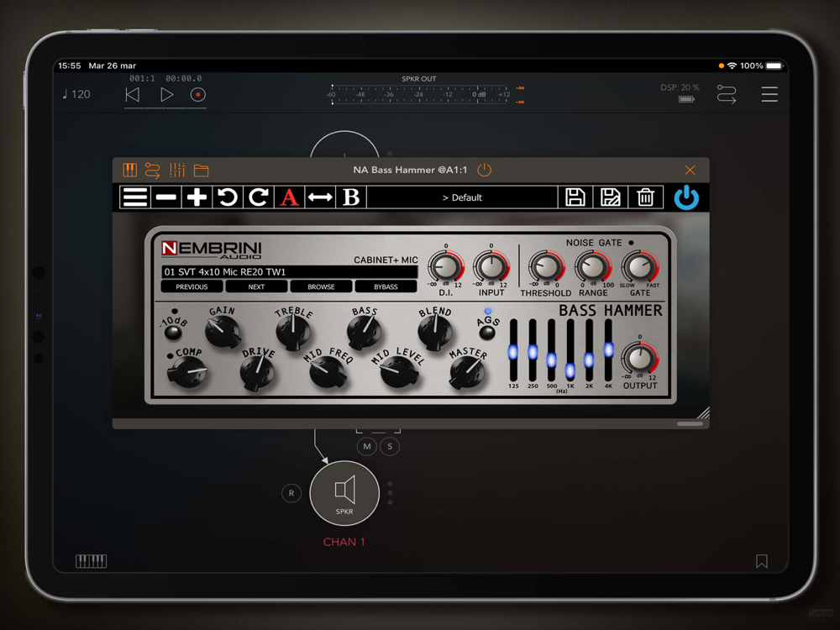This screenshot has width=840, height=630.
Task: Click the plugin window resize corner handle
Action: click(703, 412)
